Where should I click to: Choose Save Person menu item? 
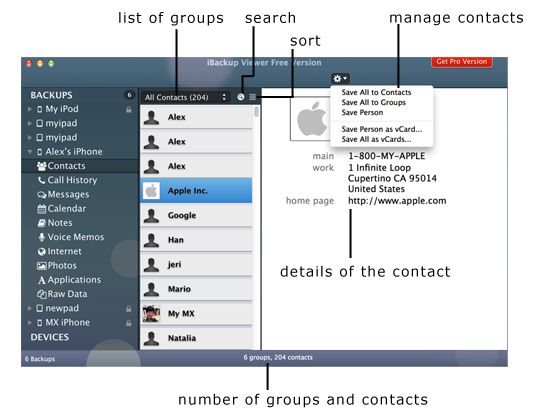point(362,112)
